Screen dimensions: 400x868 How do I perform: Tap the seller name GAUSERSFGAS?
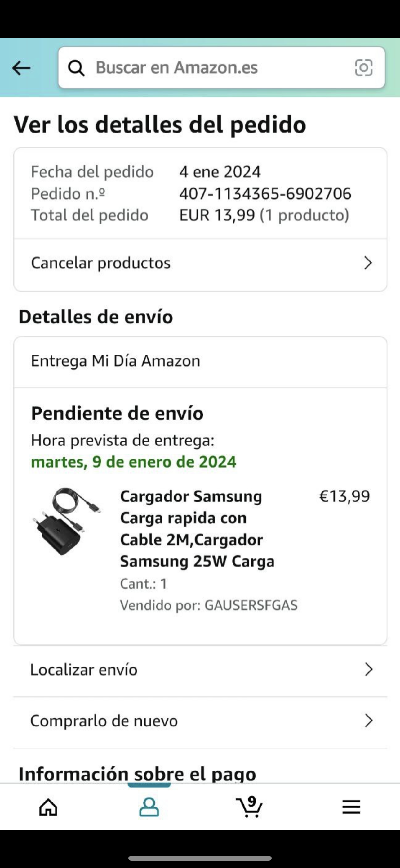tap(251, 605)
